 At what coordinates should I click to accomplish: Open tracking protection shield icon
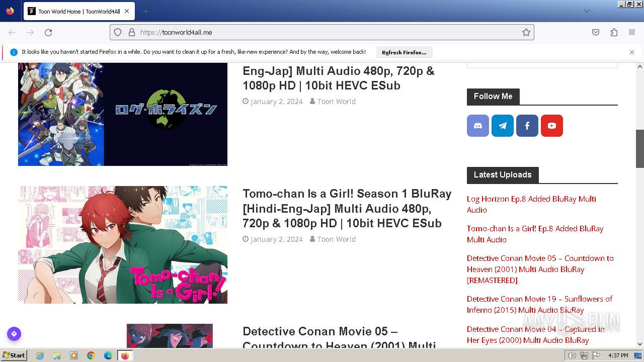coord(118,32)
